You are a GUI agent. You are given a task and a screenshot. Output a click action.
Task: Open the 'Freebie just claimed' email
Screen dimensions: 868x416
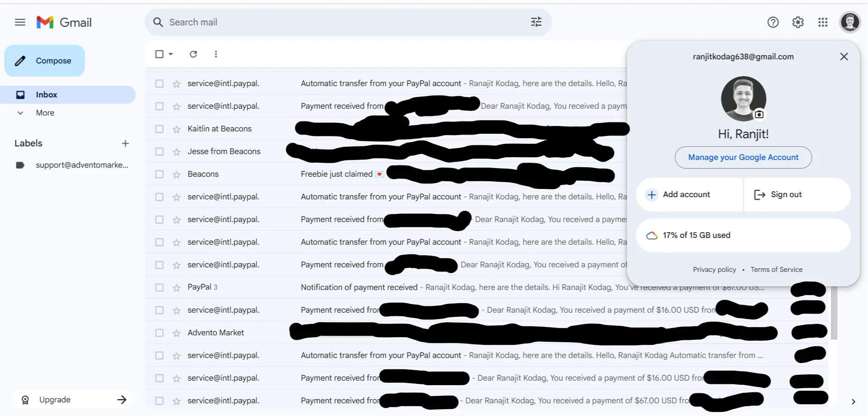pyautogui.click(x=386, y=174)
